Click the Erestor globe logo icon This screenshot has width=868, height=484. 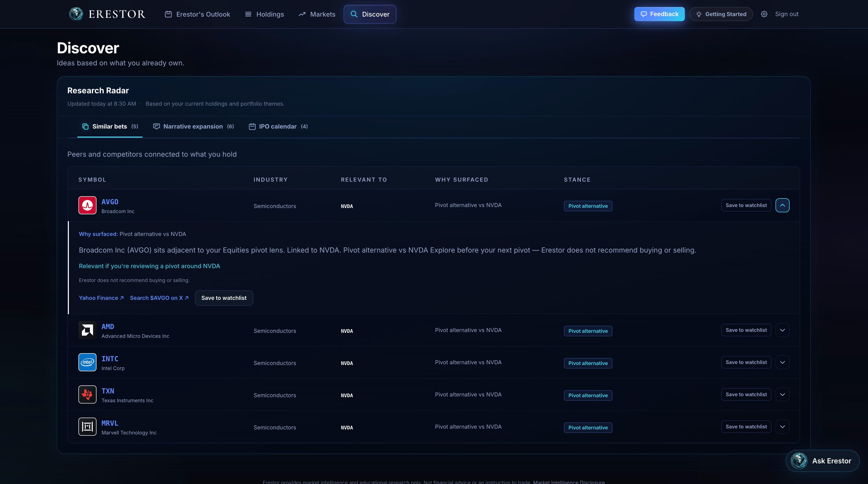(76, 14)
